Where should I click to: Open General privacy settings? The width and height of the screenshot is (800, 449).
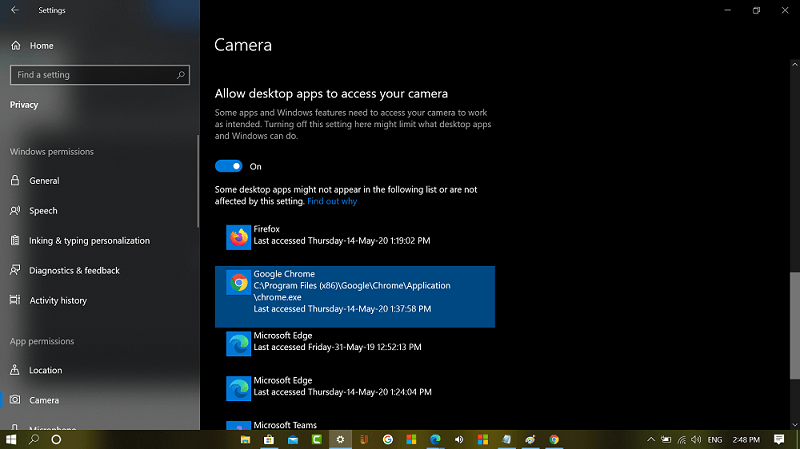44,181
